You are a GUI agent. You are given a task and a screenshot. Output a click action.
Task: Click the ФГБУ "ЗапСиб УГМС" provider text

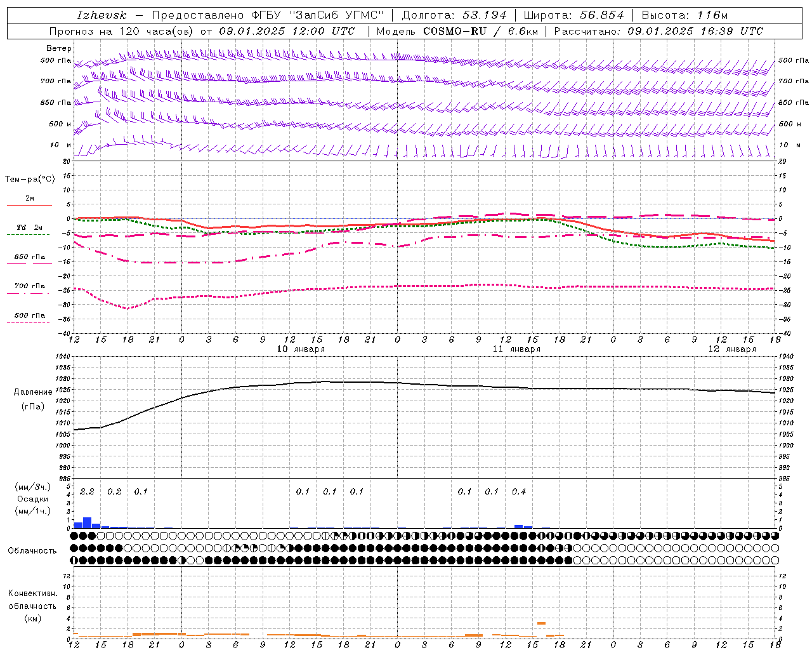[x=319, y=15]
